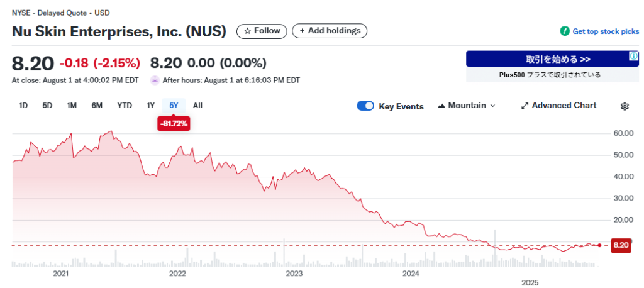Click the after hours moon icon
644x288 pixels.
(155, 80)
